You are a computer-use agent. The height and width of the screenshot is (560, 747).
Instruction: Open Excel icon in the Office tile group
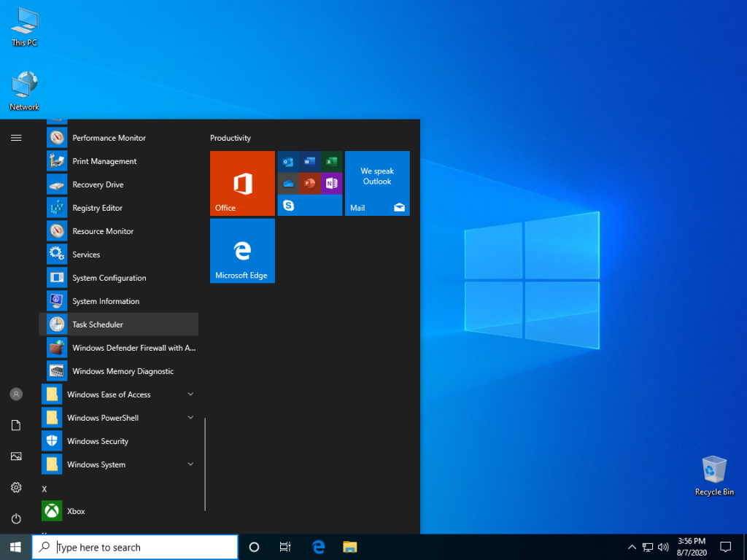coord(332,162)
